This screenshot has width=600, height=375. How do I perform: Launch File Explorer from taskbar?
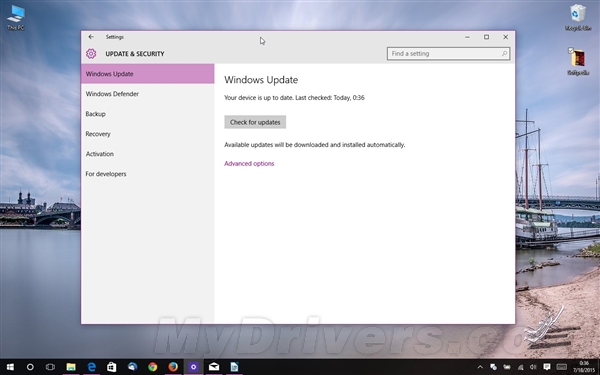pos(71,367)
